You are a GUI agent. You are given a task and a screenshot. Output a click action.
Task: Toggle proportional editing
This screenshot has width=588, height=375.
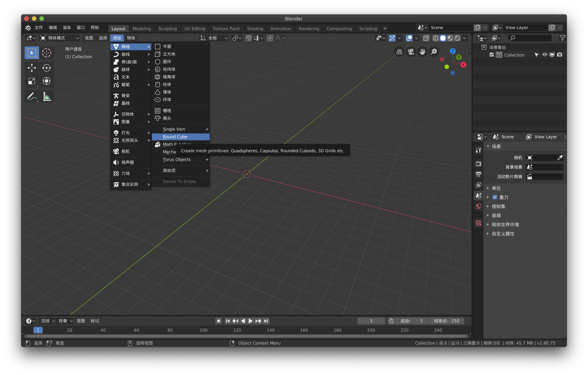coord(270,38)
